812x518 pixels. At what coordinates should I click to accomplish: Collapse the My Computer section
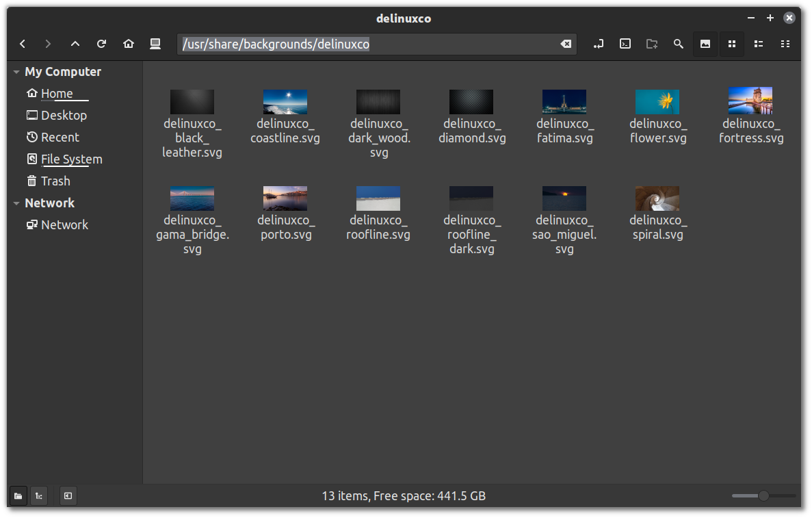(15, 71)
